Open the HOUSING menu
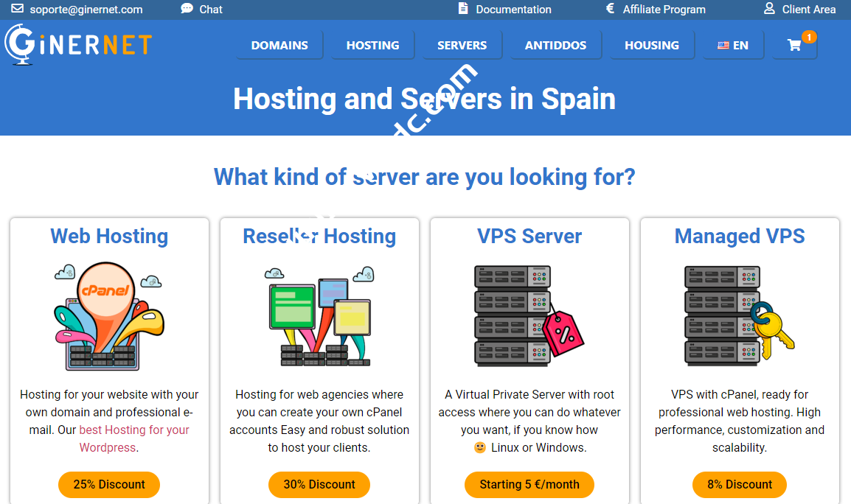The height and width of the screenshot is (504, 851). coord(652,45)
